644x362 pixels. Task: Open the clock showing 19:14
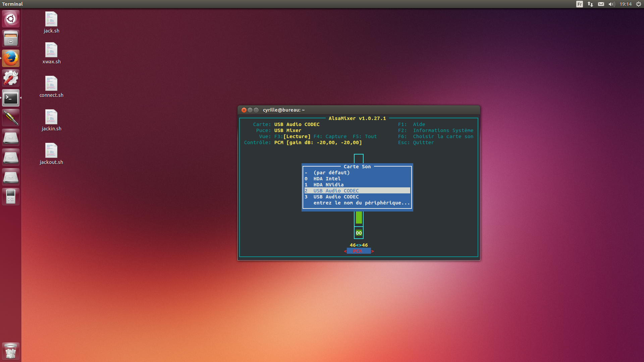coord(625,4)
